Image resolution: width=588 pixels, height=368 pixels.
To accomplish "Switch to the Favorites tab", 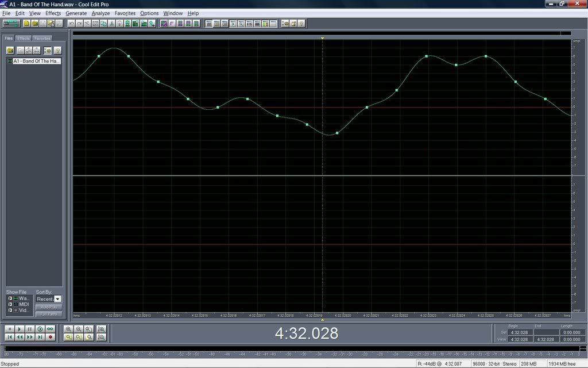I will point(42,39).
